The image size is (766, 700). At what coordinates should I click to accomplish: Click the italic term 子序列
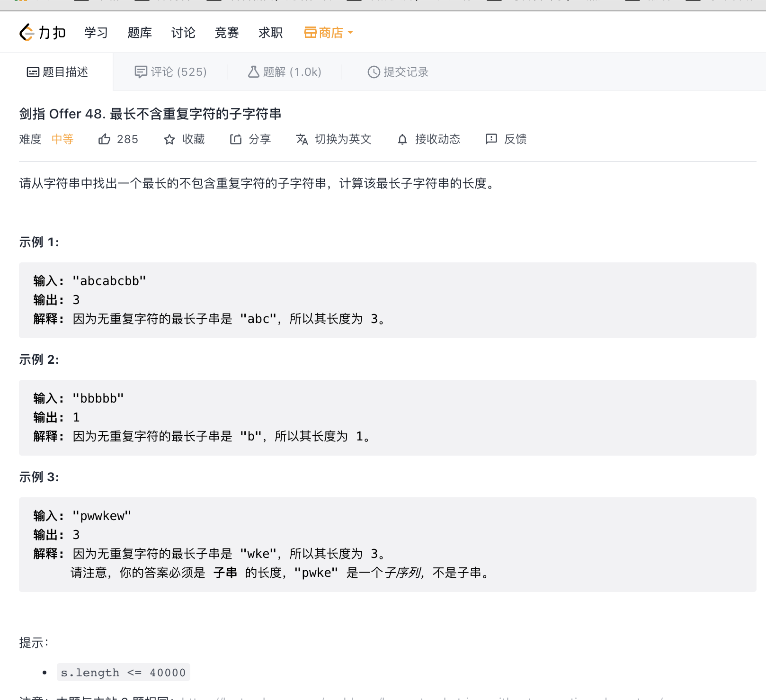point(402,573)
